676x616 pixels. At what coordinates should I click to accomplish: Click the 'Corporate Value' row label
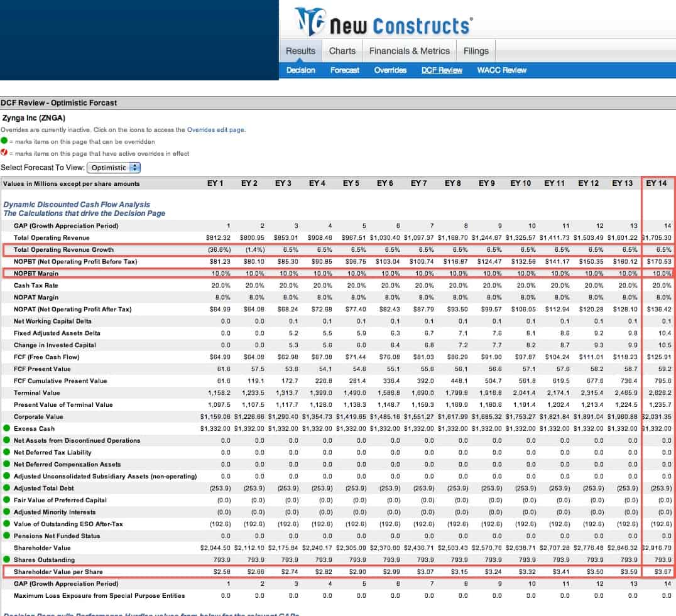(38, 416)
